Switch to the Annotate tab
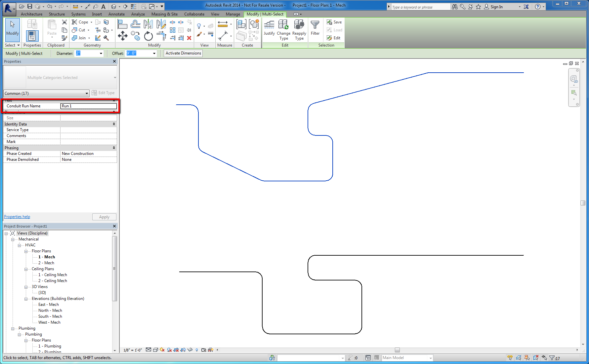Screen dimensions: 589x364 point(116,14)
